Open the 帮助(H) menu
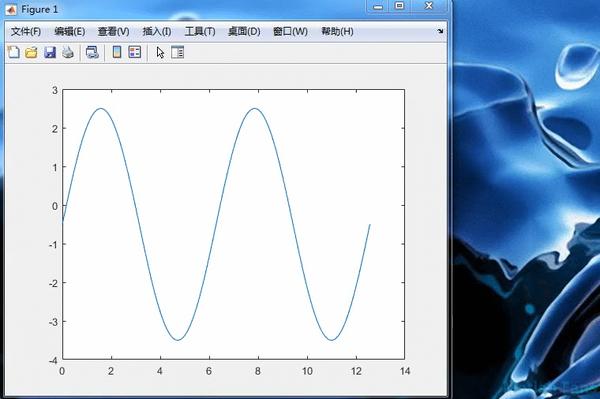This screenshot has width=600, height=399. click(337, 31)
